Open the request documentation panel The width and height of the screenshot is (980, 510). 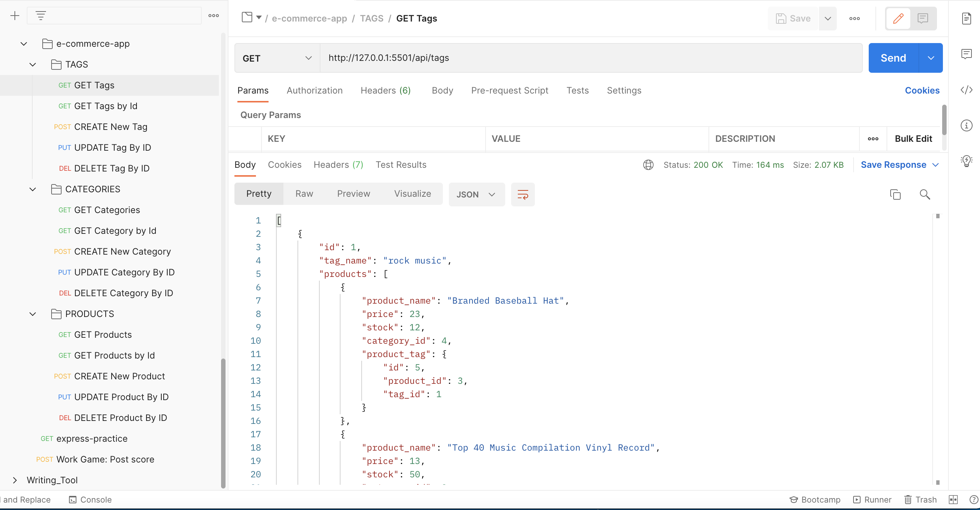point(967,18)
